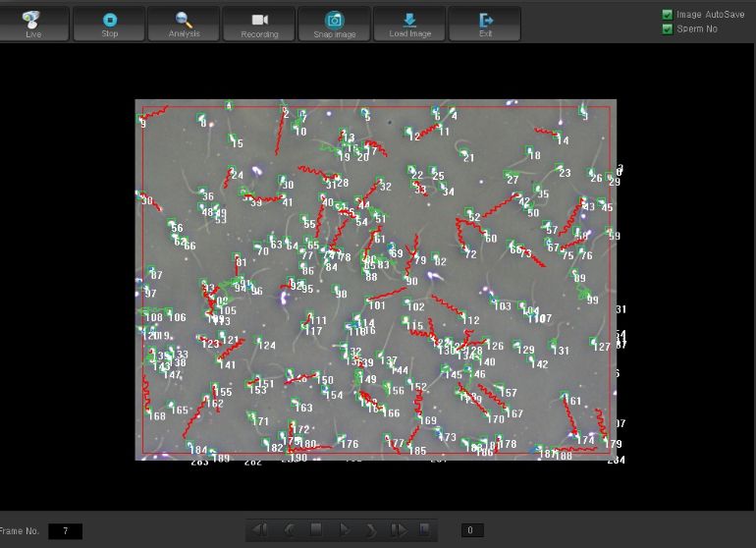Start Recording video

259,24
